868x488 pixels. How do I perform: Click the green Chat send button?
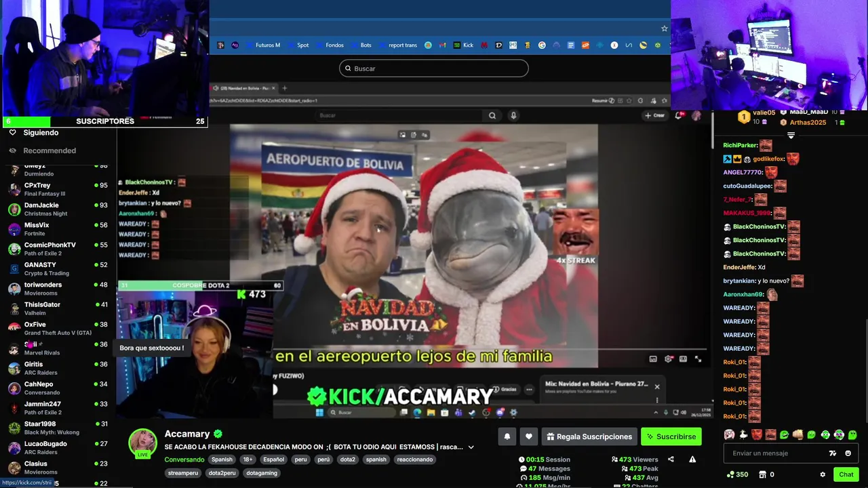coord(846,474)
